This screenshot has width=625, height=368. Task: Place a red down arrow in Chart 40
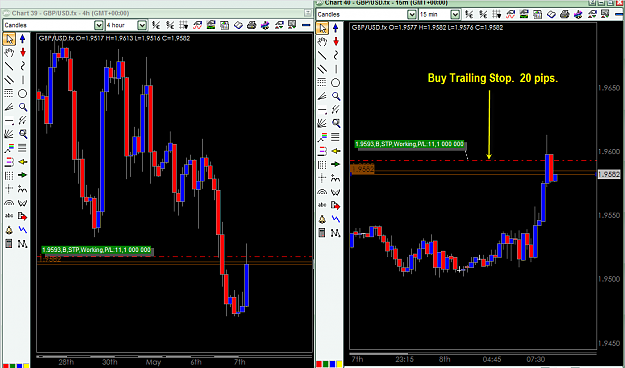[x=336, y=41]
